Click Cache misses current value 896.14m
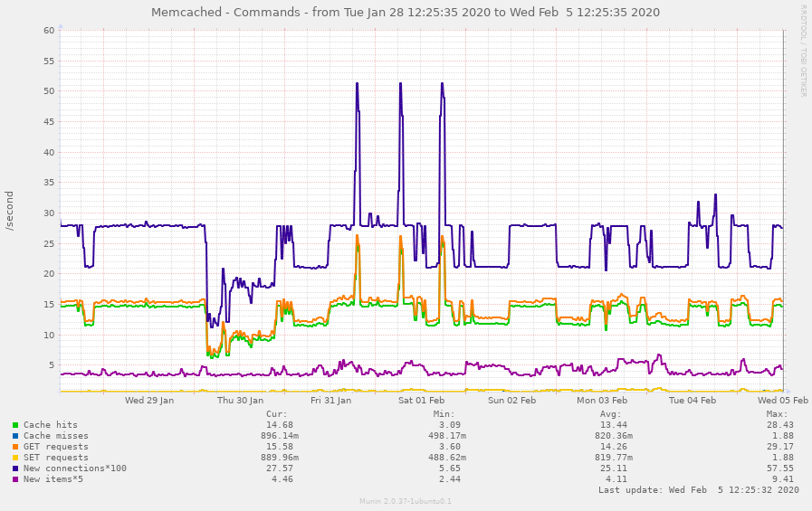812x511 pixels. coord(280,436)
